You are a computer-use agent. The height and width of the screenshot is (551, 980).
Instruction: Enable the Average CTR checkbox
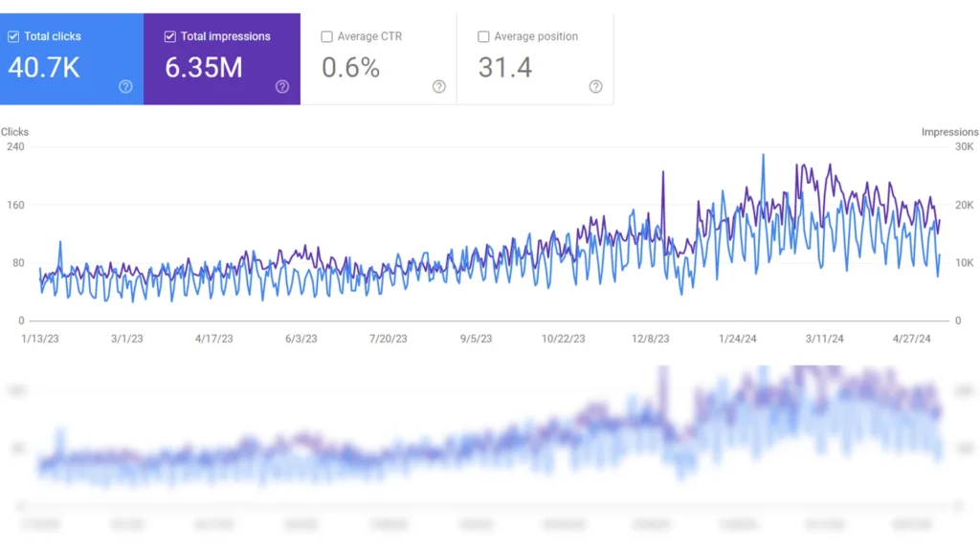pos(327,36)
